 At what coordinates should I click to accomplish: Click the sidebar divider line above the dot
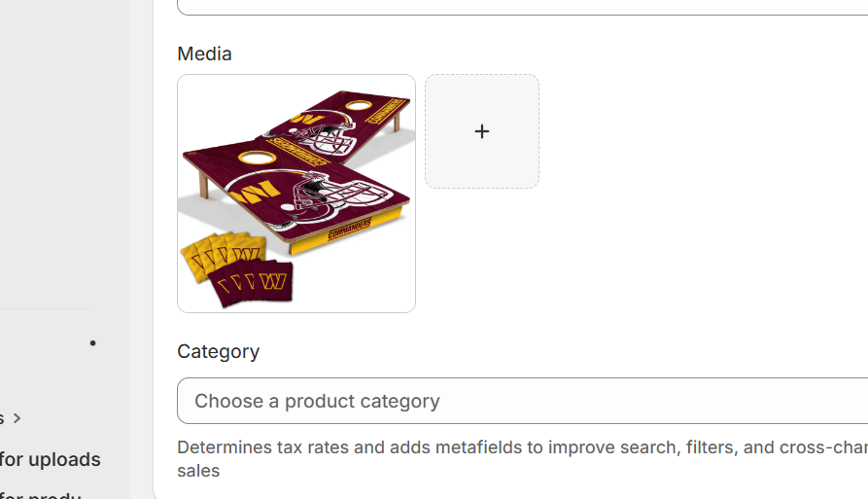(46, 309)
